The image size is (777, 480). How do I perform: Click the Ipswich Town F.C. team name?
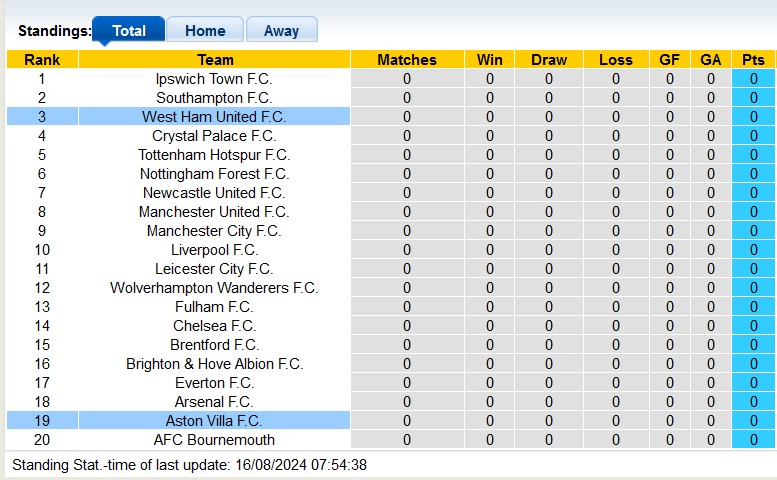(214, 79)
